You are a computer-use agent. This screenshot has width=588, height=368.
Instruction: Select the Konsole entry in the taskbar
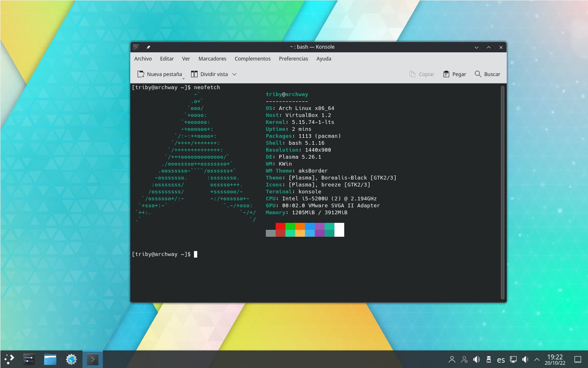tap(92, 359)
